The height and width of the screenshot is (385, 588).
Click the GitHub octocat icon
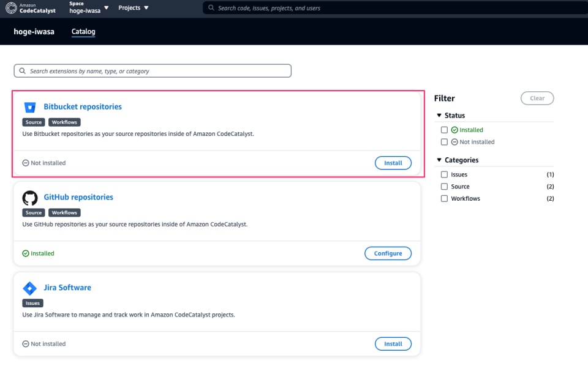[30, 198]
